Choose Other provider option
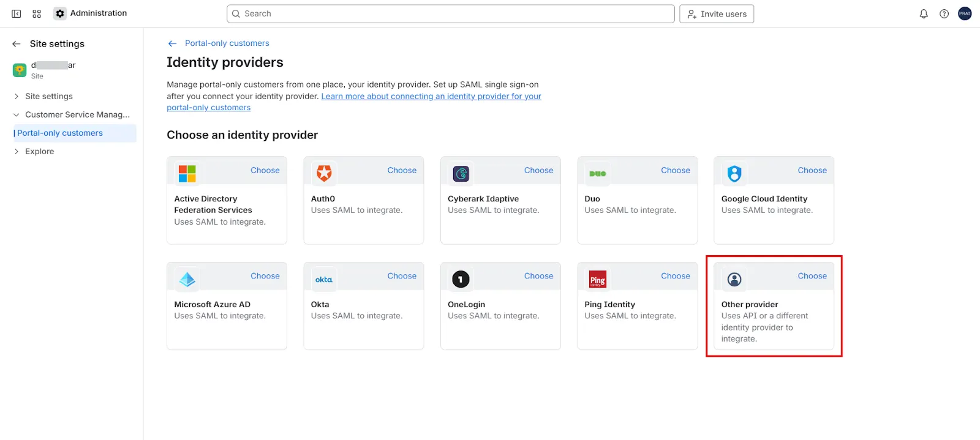The image size is (980, 440). [812, 277]
